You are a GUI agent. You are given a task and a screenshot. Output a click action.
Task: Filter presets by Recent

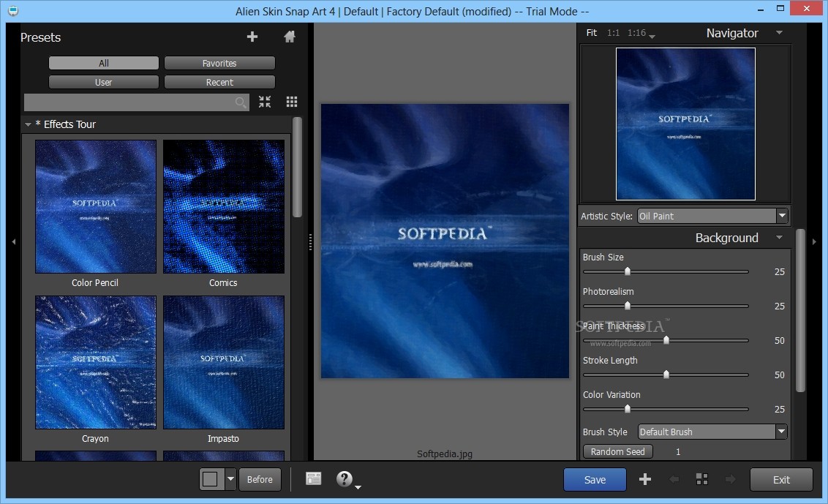click(219, 82)
